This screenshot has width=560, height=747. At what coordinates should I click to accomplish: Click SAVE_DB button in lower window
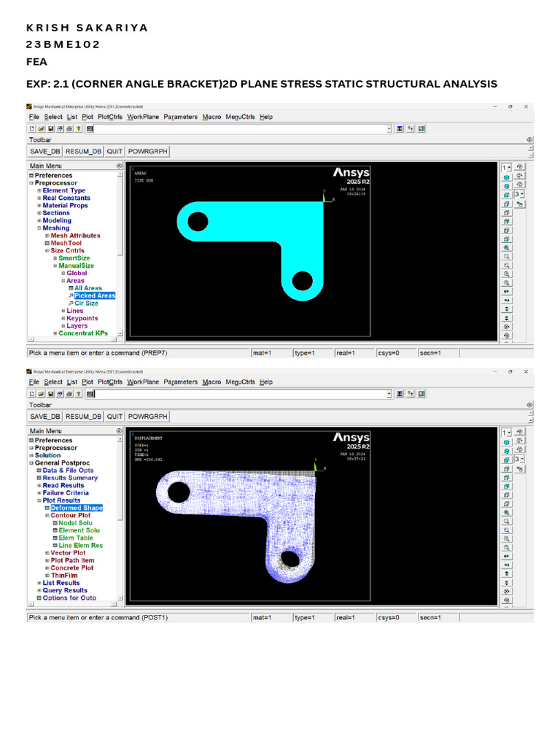(45, 417)
